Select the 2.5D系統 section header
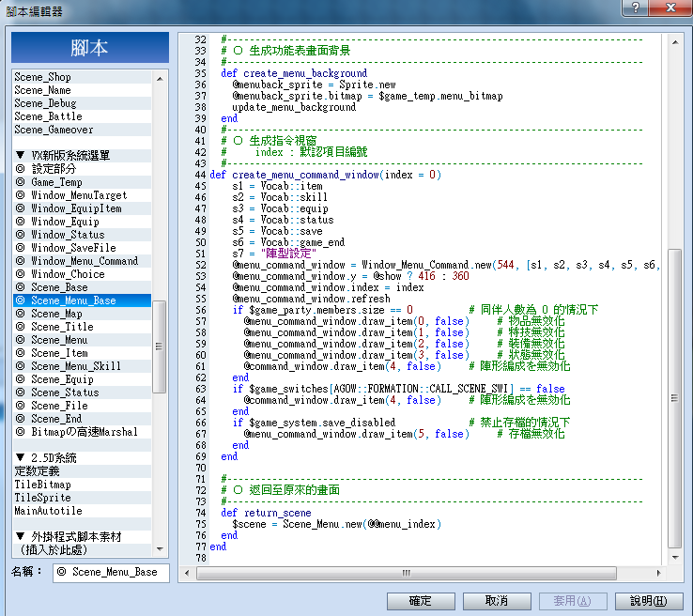 (x=83, y=458)
